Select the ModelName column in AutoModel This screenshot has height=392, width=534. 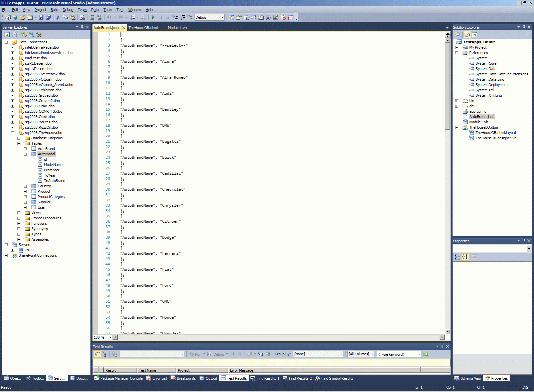[x=53, y=165]
